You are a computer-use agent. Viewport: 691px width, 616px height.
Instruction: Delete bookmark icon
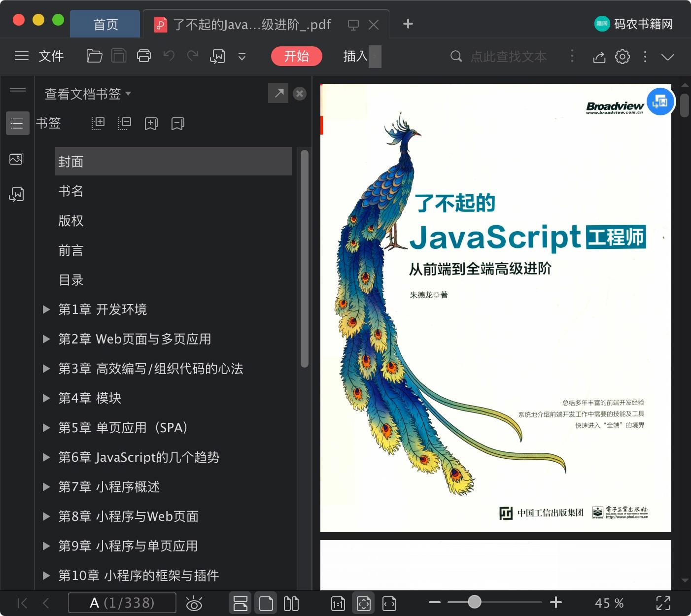coord(178,123)
